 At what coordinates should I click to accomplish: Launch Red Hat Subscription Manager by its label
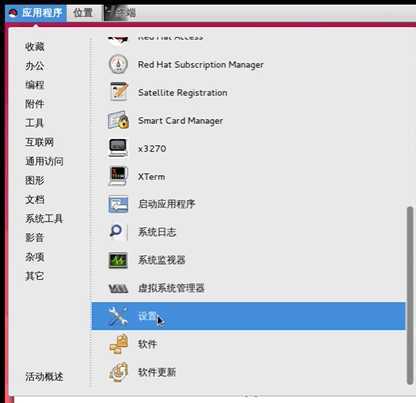tap(201, 65)
